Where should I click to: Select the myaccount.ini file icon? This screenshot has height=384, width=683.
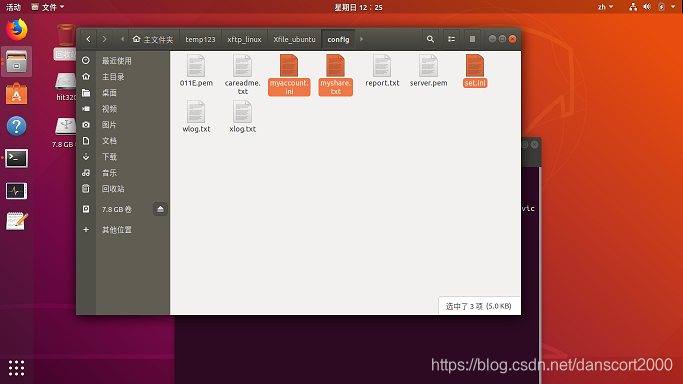tap(289, 66)
